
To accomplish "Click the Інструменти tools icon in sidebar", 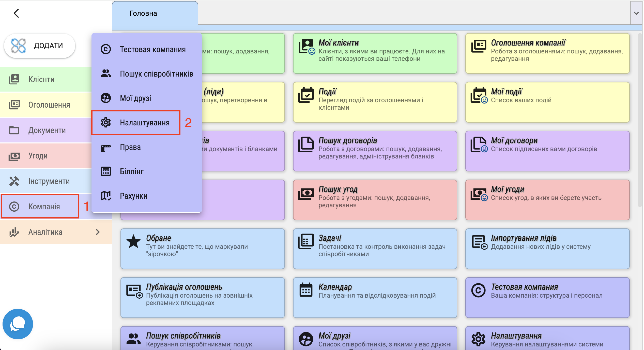I will tap(14, 181).
